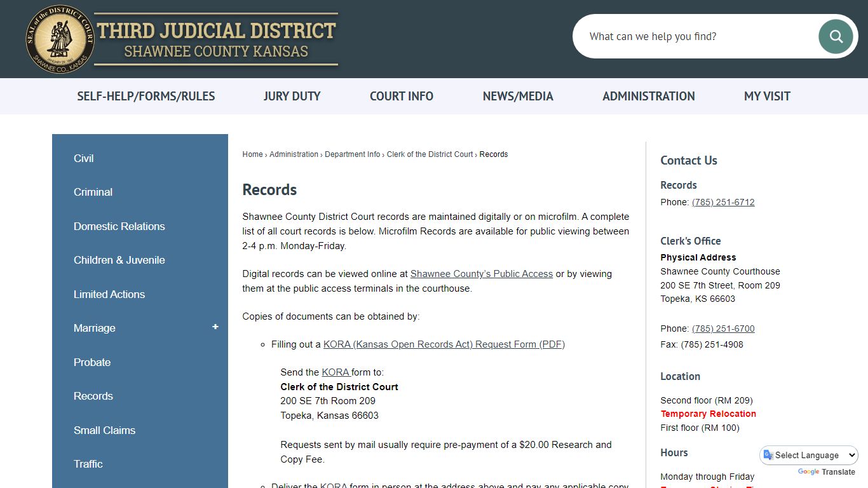Open the KORA Request Form PDF link

[x=444, y=344]
